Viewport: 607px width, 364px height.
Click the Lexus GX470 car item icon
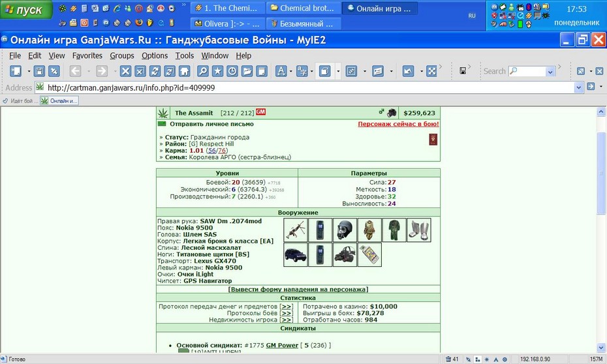[x=296, y=254]
